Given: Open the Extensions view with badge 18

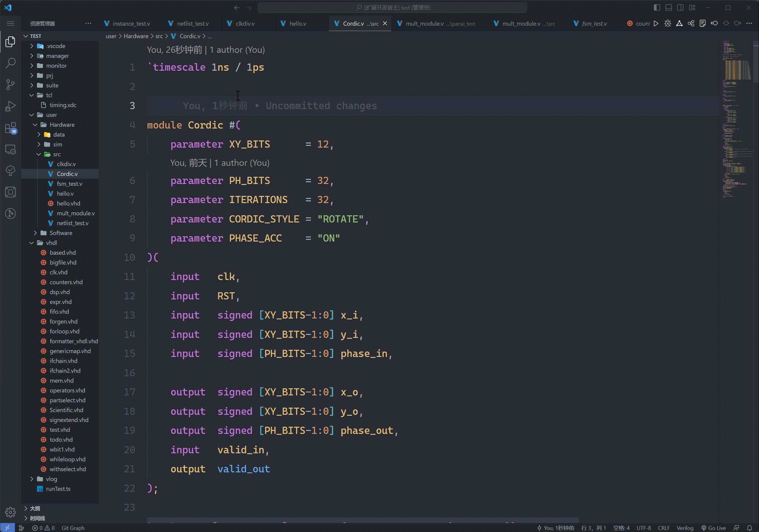Looking at the screenshot, I should (10, 128).
